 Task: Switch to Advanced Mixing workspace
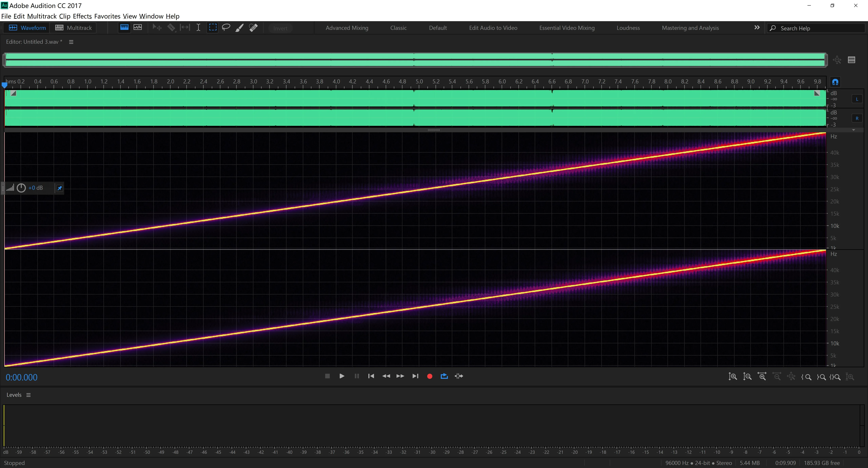tap(347, 28)
